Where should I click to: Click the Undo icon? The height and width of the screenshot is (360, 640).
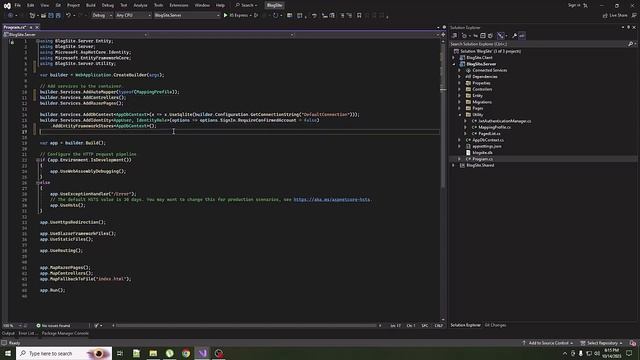coord(68,15)
